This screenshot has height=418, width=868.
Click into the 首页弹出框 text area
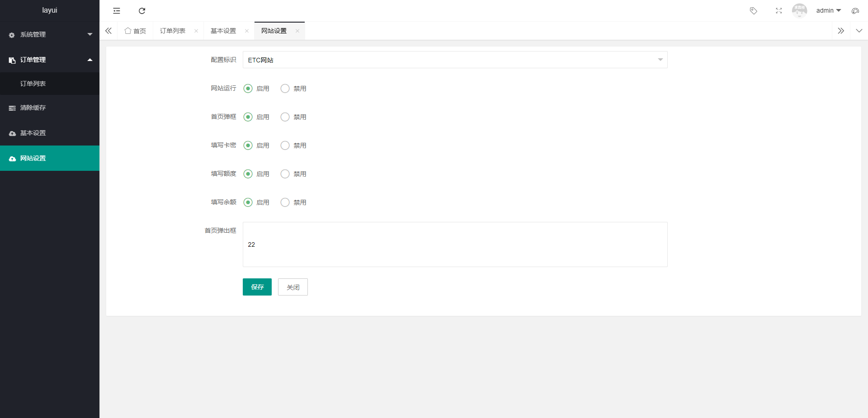[455, 244]
